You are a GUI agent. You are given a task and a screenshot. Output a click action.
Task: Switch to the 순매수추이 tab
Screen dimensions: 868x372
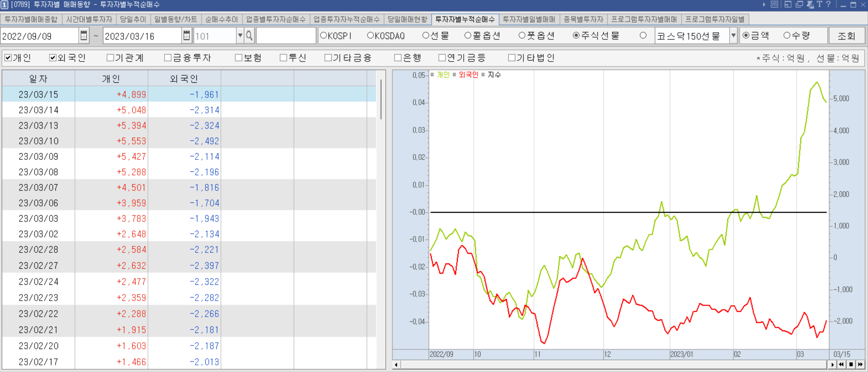(222, 19)
